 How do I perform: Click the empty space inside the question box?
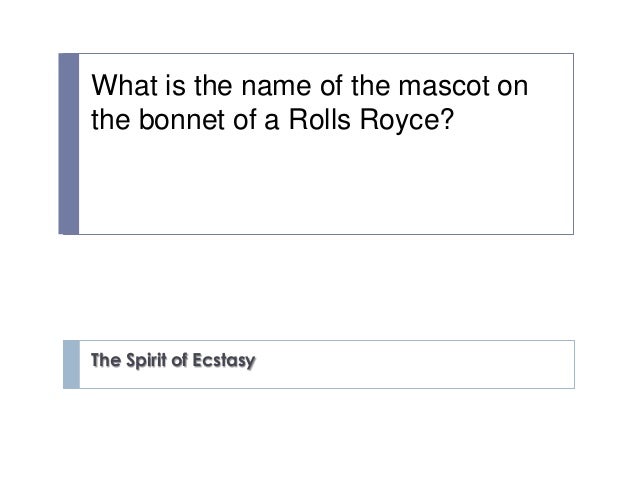(326, 185)
